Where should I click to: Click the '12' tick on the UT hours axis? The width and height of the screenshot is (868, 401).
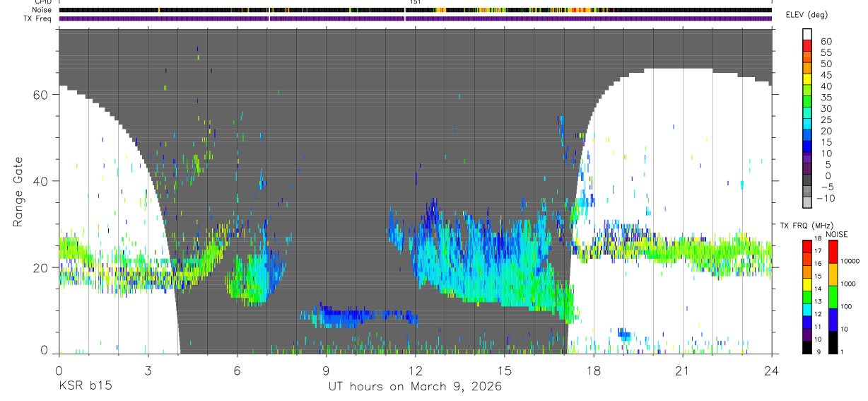click(x=415, y=370)
